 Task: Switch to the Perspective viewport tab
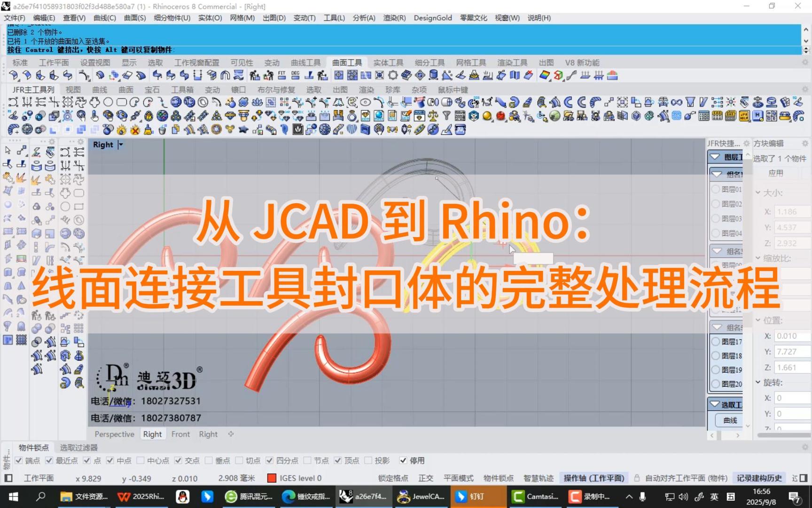(x=114, y=434)
